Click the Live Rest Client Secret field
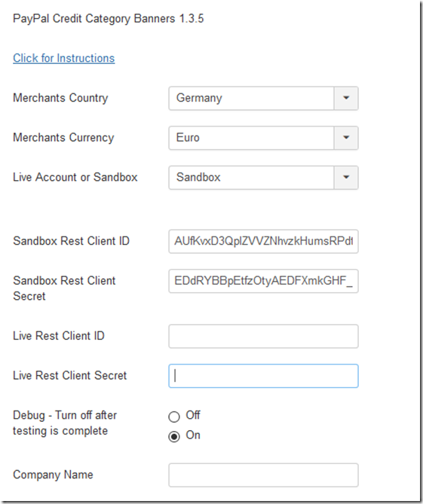Image resolution: width=423 pixels, height=504 pixels. pyautogui.click(x=263, y=376)
